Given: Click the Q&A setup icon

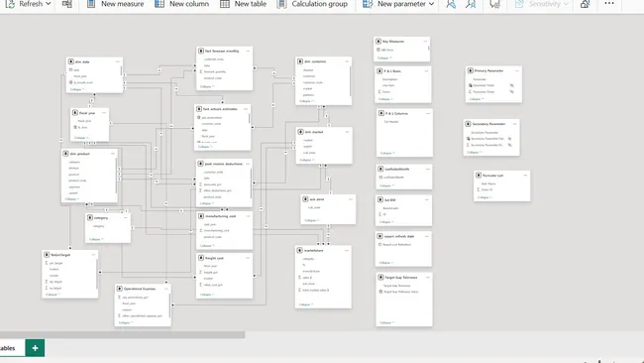Looking at the screenshot, I should click(495, 4).
